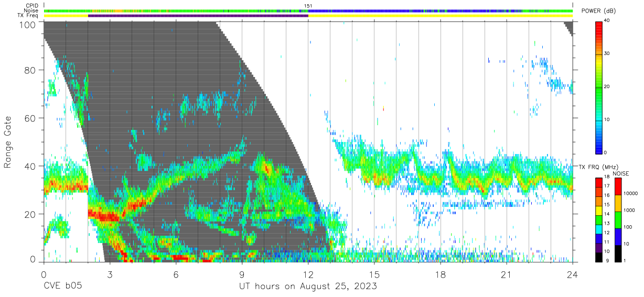The width and height of the screenshot is (644, 297).
Task: Click the 1 tick on the NOISE scale
Action: (x=625, y=260)
